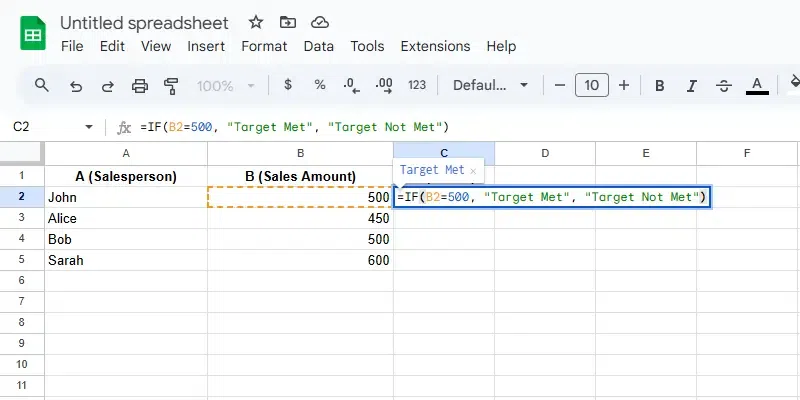Toggle italic formatting
Viewport: 800px width, 400px height.
click(x=692, y=85)
